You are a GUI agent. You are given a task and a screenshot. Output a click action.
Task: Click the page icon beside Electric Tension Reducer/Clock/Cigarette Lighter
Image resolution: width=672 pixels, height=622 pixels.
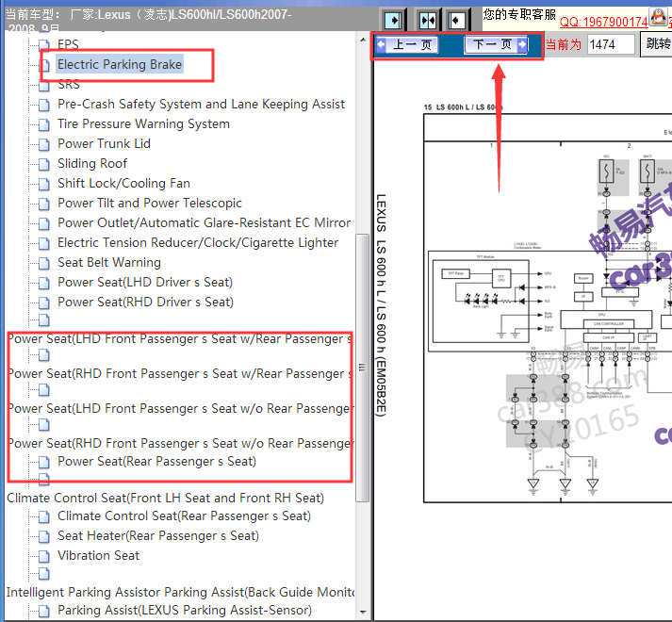click(43, 243)
